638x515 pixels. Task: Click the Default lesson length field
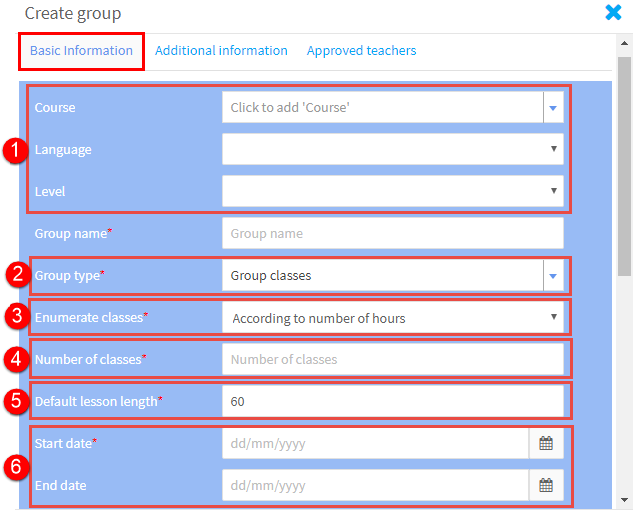tap(393, 402)
